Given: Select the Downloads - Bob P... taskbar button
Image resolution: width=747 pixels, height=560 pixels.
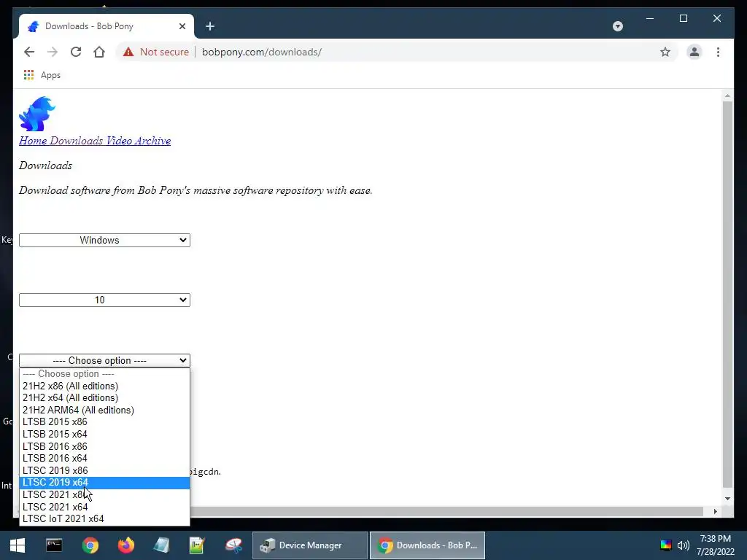Looking at the screenshot, I should click(x=427, y=545).
